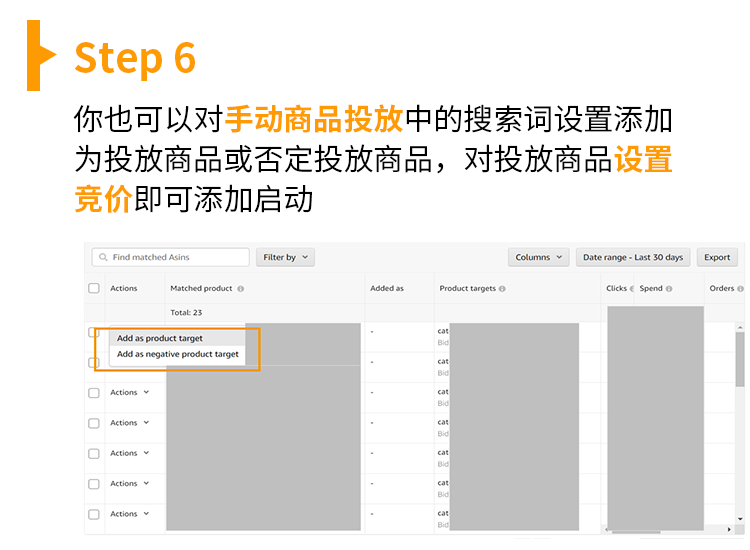Click the vertical scrollbar down arrow
The image size is (750, 550).
point(740,518)
